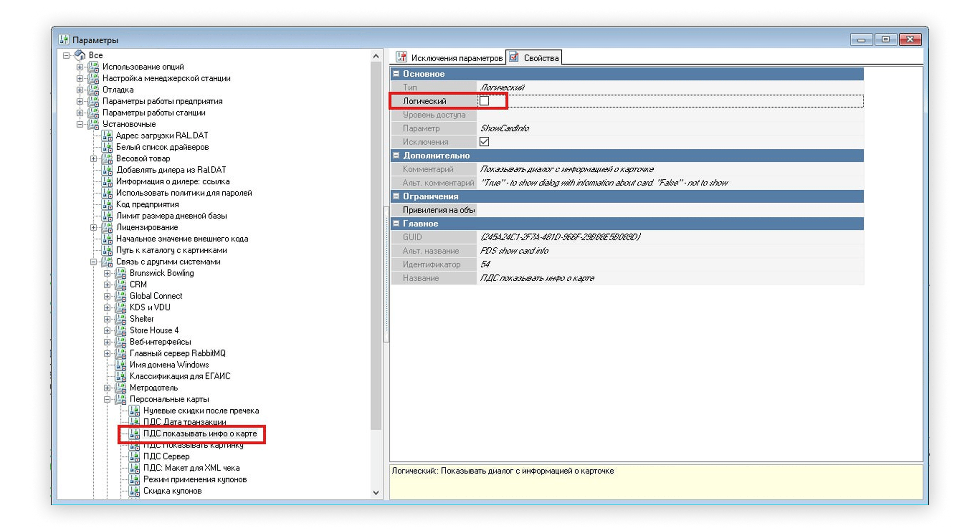980x531 pixels.
Task: Enable the Логический checkbox
Action: pyautogui.click(x=484, y=101)
